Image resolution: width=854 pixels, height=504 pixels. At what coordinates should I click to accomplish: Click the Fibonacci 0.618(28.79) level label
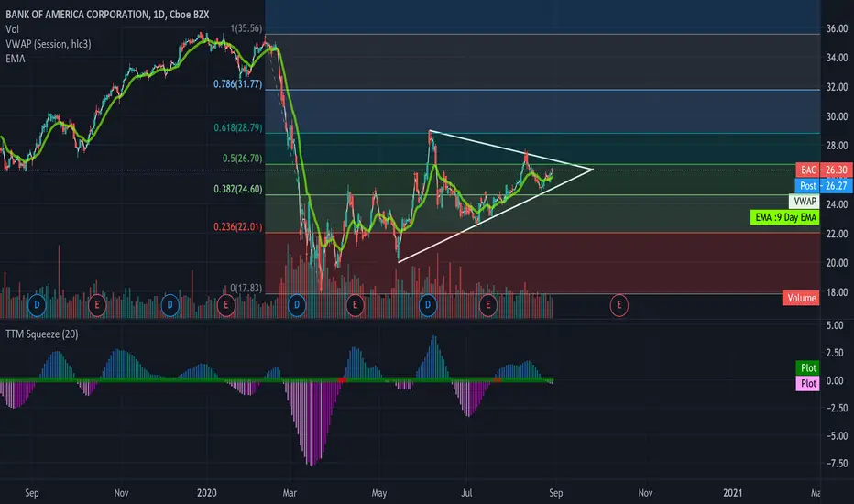pos(237,127)
